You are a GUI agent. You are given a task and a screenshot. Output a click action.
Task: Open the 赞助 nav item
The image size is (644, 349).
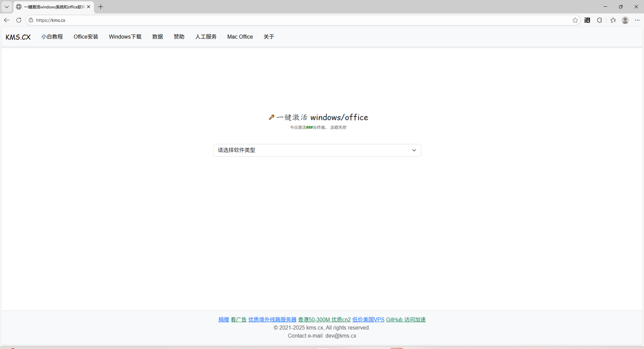(x=179, y=37)
